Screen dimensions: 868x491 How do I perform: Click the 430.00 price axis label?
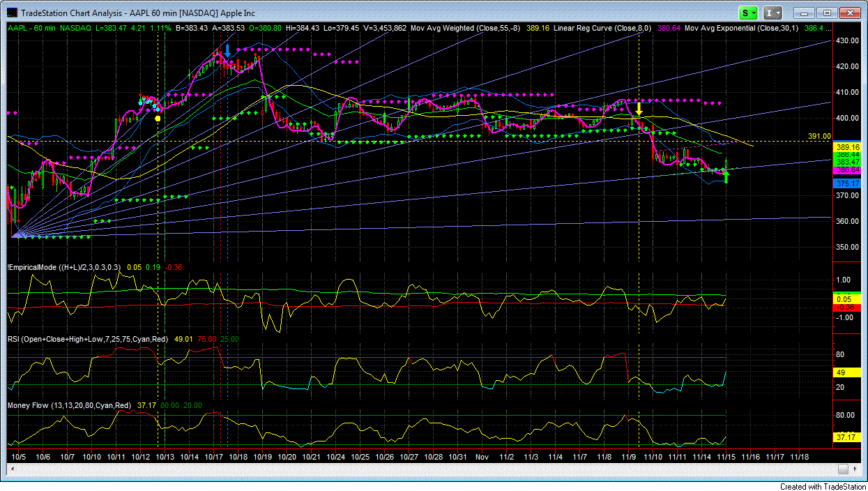click(x=848, y=40)
